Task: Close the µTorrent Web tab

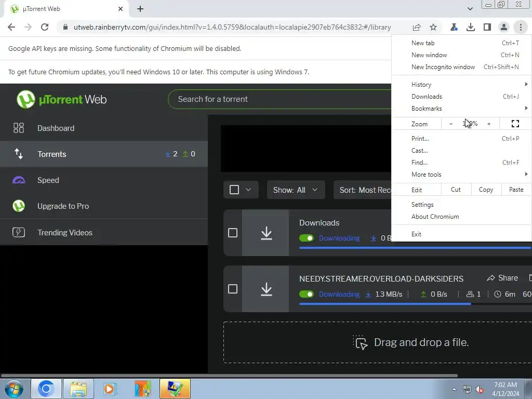Action: coord(121,9)
